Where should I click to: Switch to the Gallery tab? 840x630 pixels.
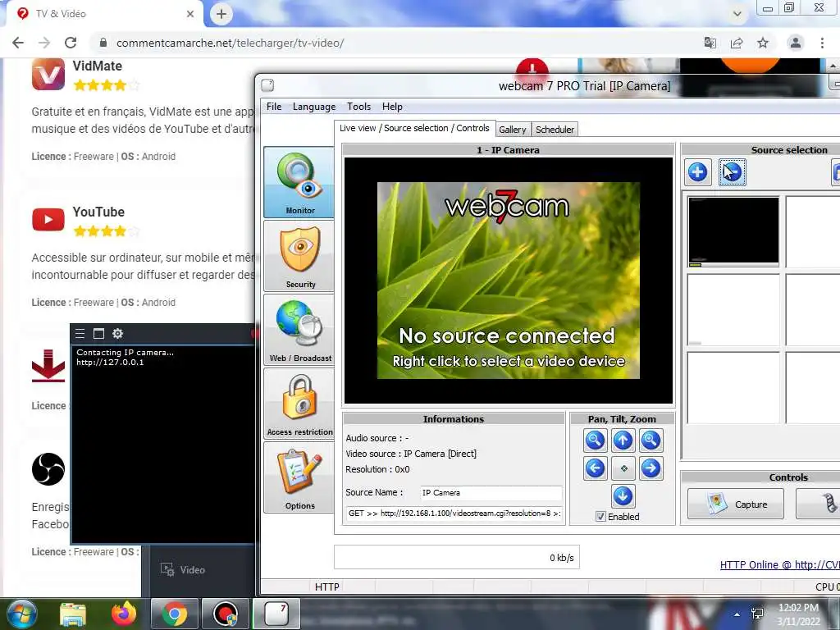click(x=512, y=130)
